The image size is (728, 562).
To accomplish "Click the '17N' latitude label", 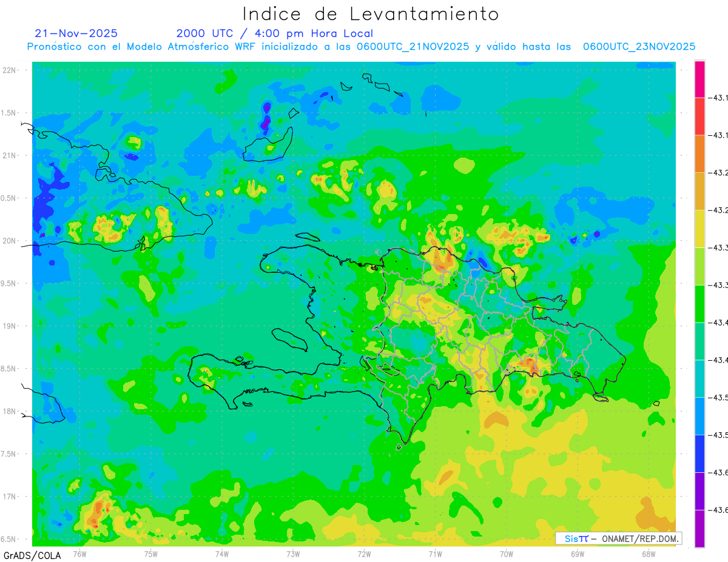I will [10, 497].
